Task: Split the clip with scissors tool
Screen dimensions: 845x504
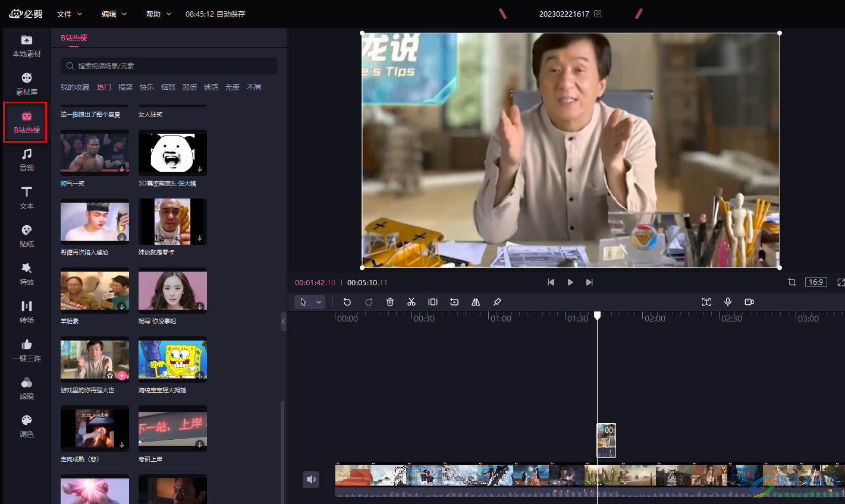Action: point(411,302)
